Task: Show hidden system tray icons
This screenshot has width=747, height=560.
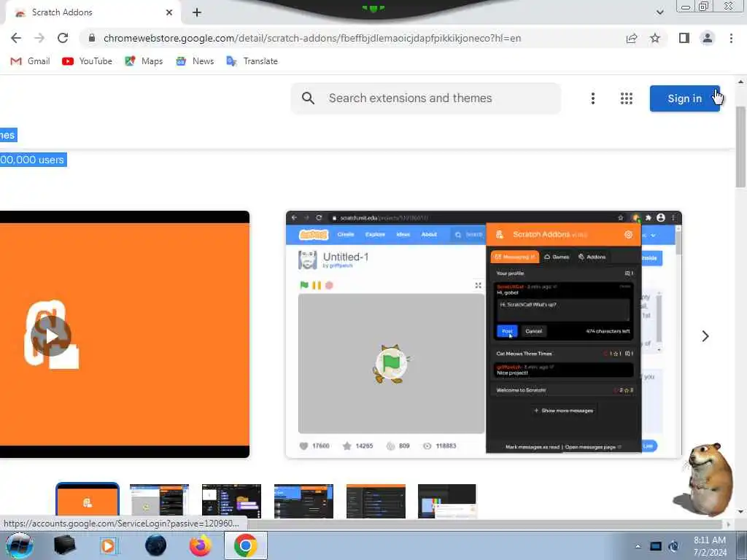Action: point(638,546)
